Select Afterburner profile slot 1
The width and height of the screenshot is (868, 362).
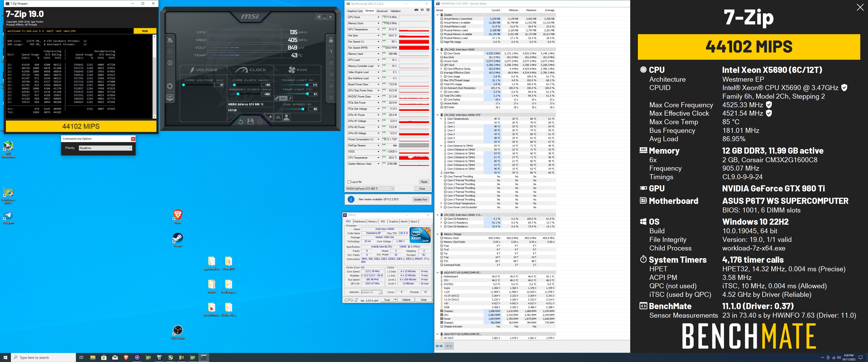click(331, 51)
